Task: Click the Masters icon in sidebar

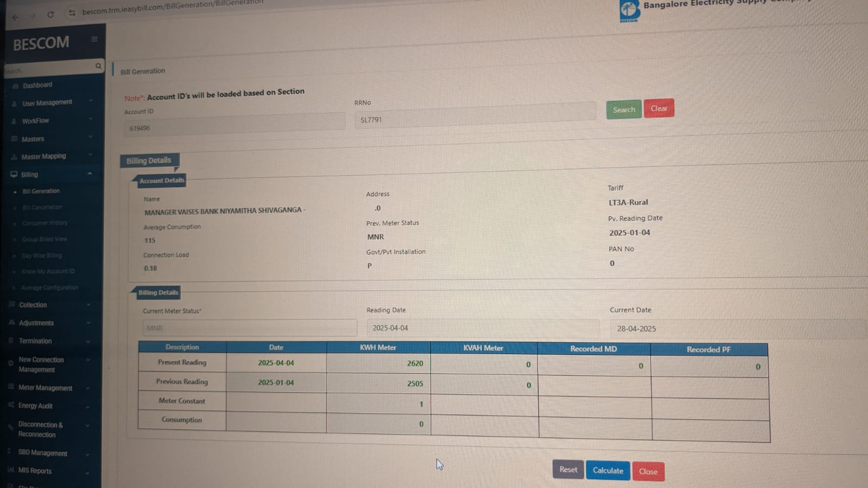Action: point(14,139)
